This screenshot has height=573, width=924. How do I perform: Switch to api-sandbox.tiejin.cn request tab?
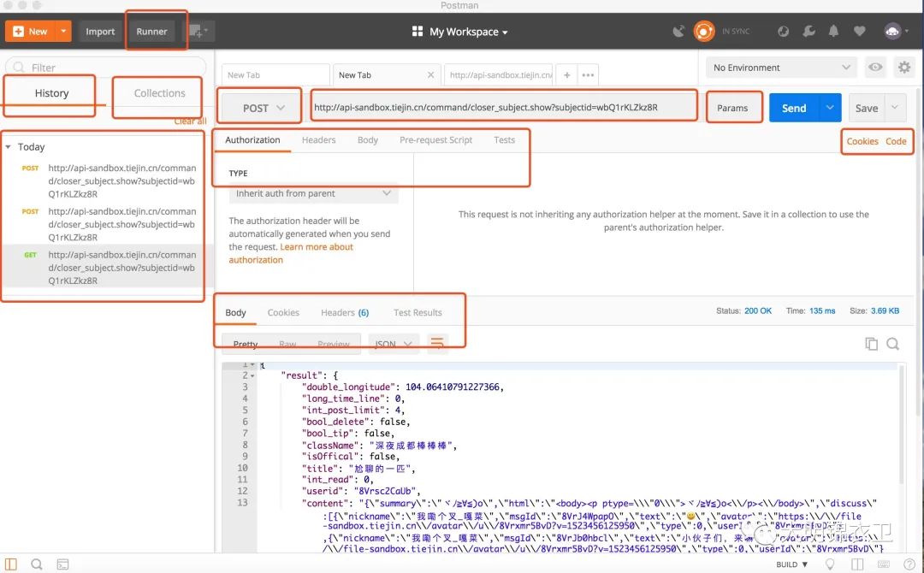pos(499,74)
